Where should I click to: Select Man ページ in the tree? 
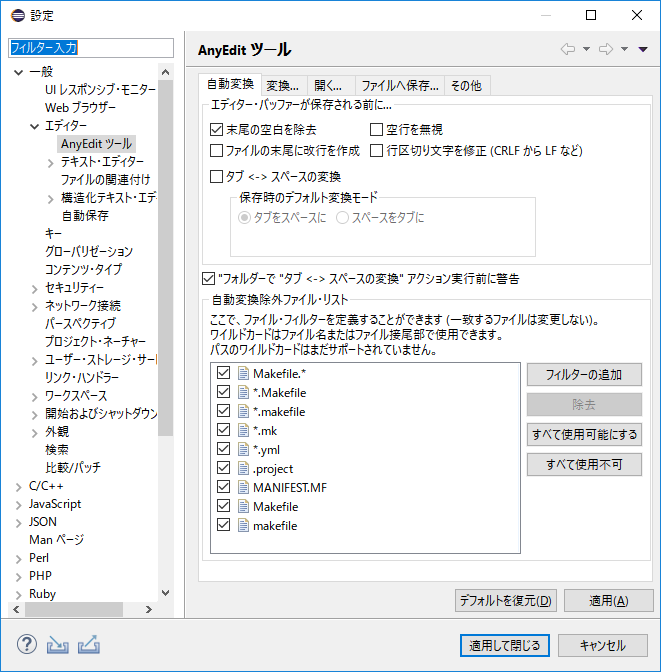56,540
